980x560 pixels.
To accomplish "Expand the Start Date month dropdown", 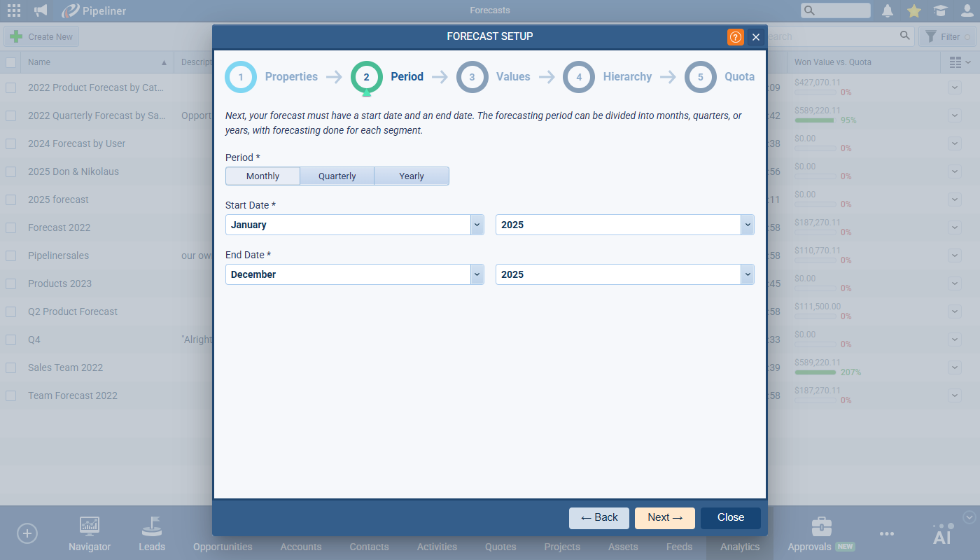I will point(477,225).
